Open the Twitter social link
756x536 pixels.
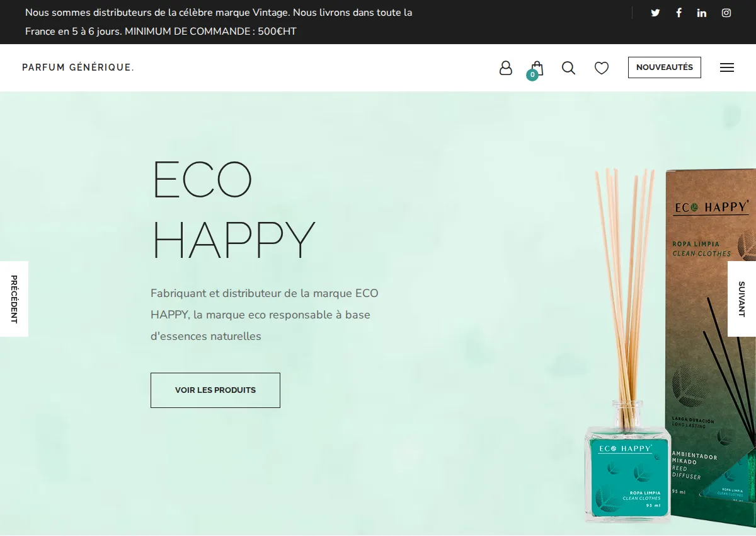(x=655, y=13)
